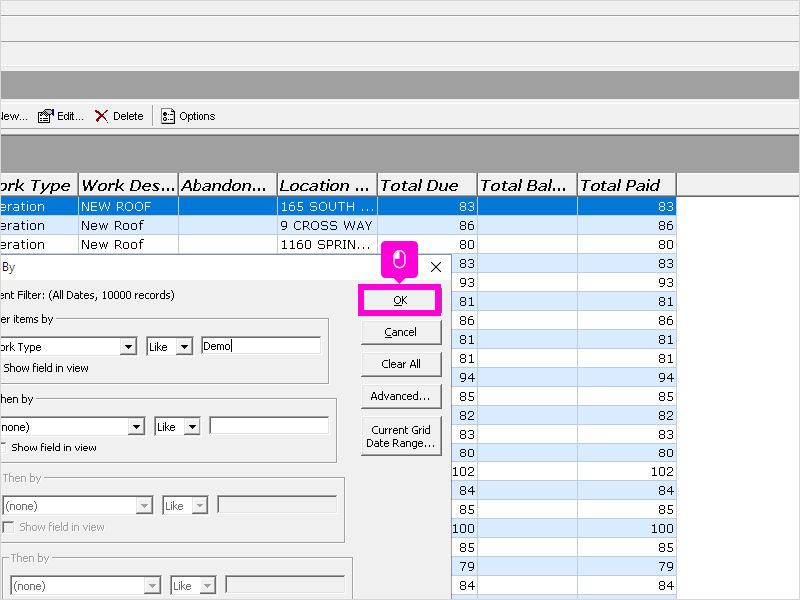
Task: Open the first Then by field dropdown
Action: click(x=136, y=427)
